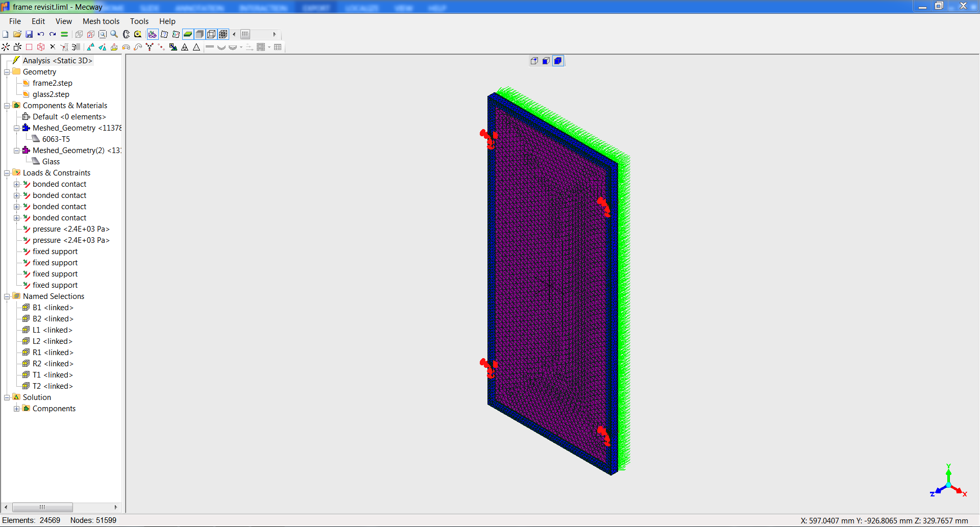Viewport: 980px width, 527px height.
Task: Open the Tools menu
Action: coord(139,21)
